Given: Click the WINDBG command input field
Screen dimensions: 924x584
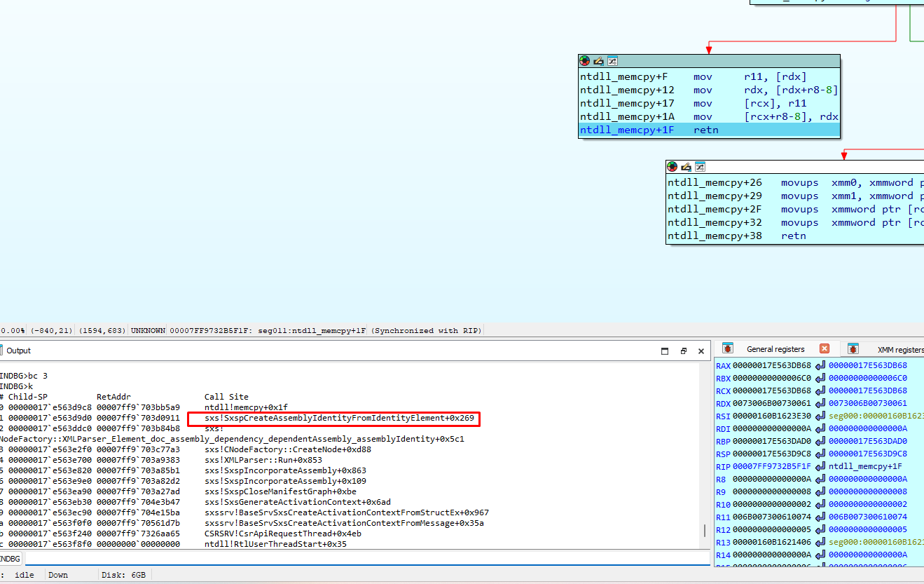Looking at the screenshot, I should [x=364, y=559].
